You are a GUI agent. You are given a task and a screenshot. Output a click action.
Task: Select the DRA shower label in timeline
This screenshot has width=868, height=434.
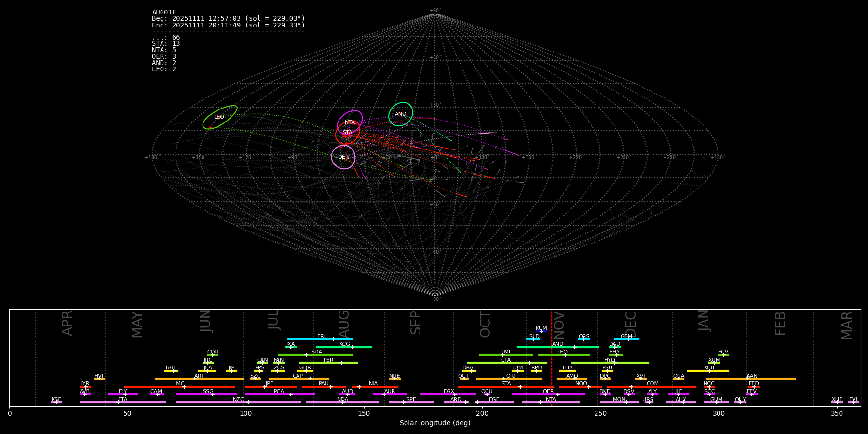tap(468, 368)
